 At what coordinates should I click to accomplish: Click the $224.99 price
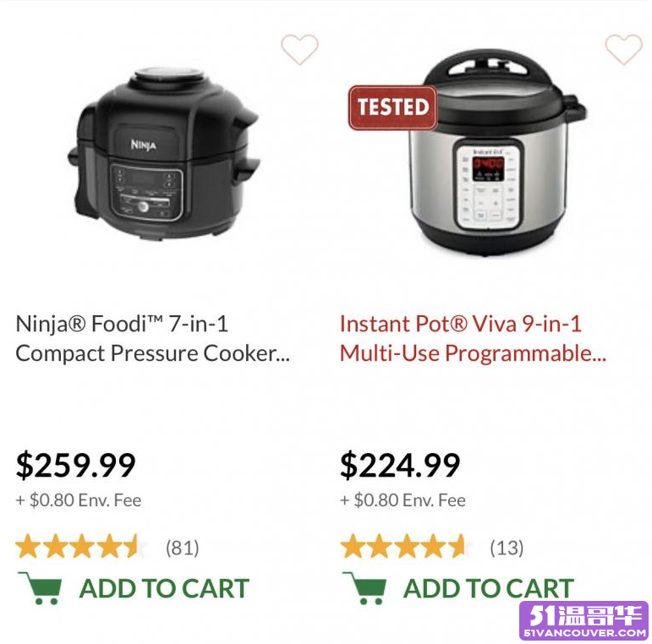400,466
